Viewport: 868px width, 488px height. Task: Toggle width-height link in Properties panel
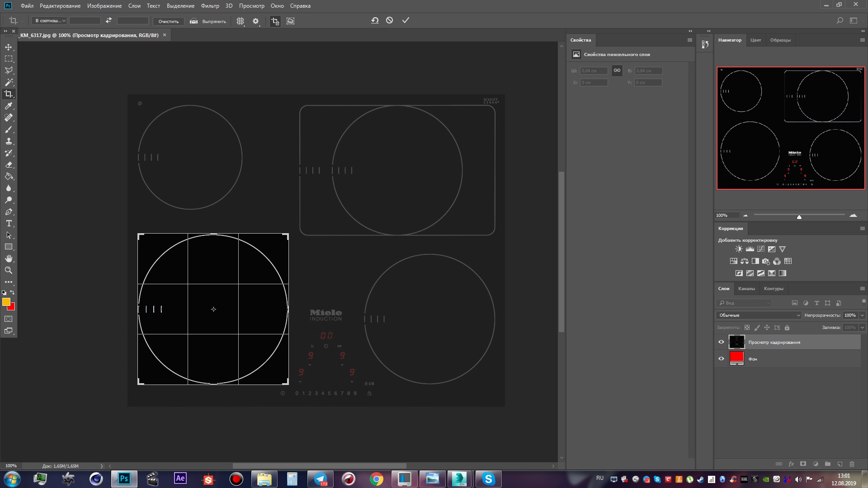[617, 70]
